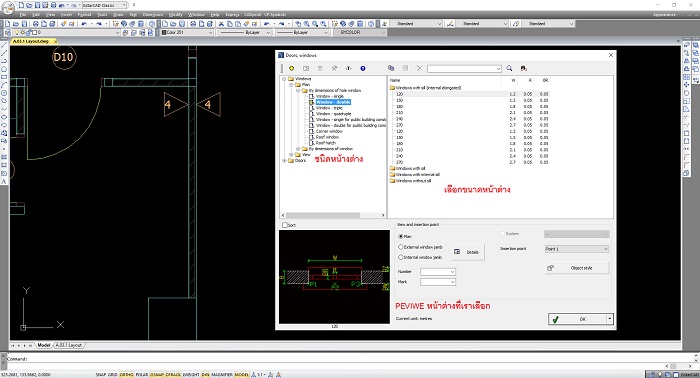The image size is (700, 378).
Task: Click the Pan hand icon in top toolbar
Action: pos(298,24)
